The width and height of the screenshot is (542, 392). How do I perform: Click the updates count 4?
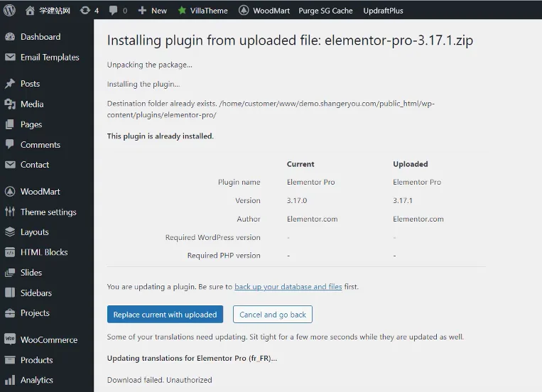97,11
